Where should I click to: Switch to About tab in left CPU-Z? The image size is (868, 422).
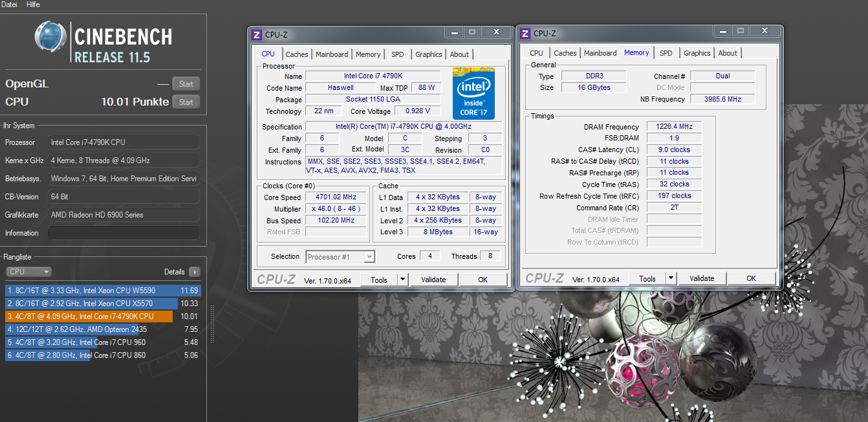[459, 54]
